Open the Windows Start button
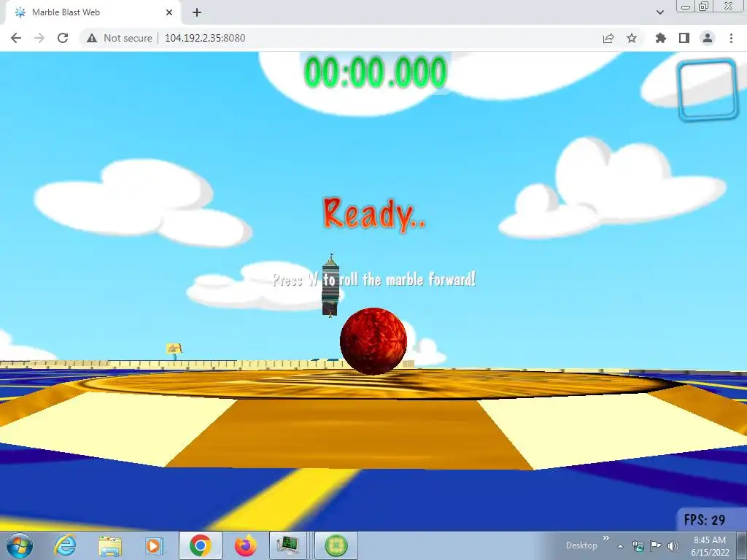This screenshot has width=747, height=560. (x=20, y=545)
